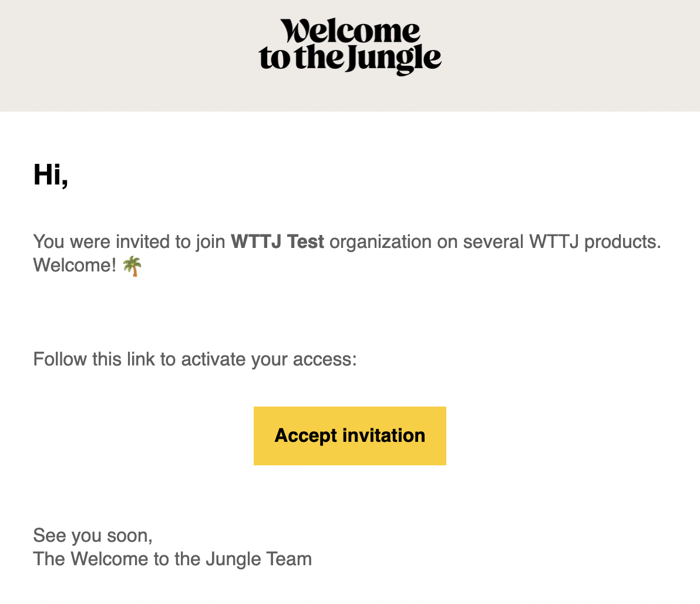Screen dimensions: 700x604
Task: Click the empty beige header banner area
Action: 117,56
